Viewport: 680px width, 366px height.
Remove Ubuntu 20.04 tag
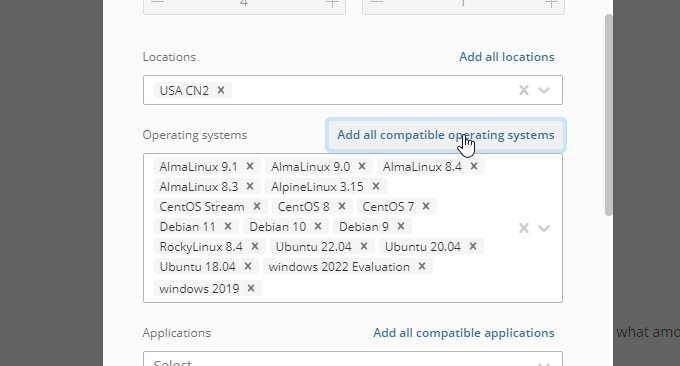click(x=473, y=246)
